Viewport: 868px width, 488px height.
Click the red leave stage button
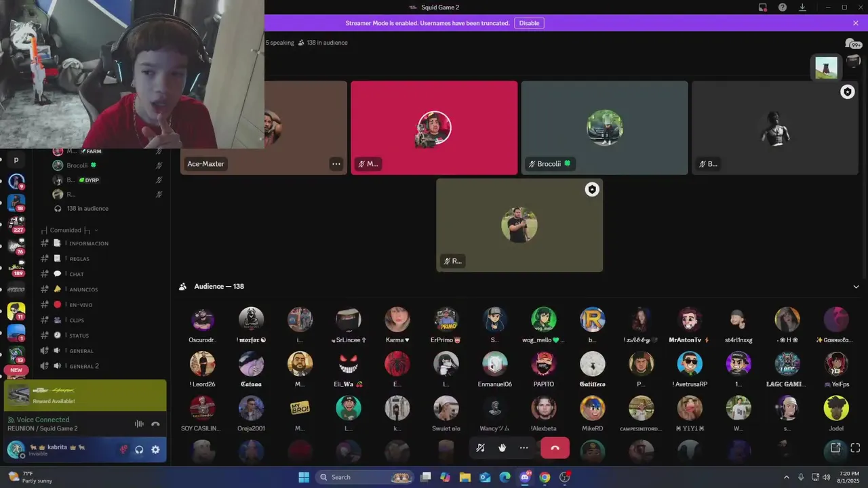tap(555, 448)
